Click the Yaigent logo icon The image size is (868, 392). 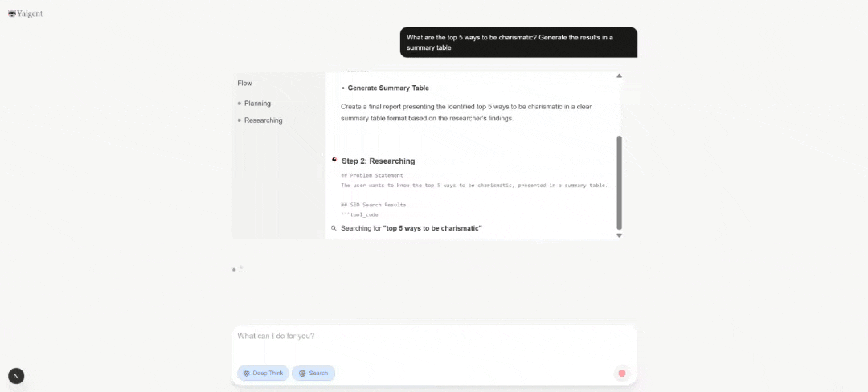click(x=12, y=14)
